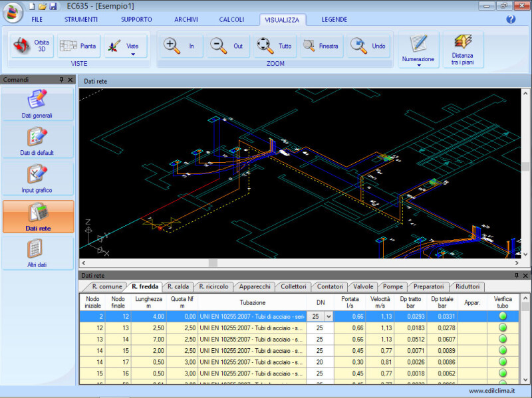Open Numerazione dropdown

(418, 50)
